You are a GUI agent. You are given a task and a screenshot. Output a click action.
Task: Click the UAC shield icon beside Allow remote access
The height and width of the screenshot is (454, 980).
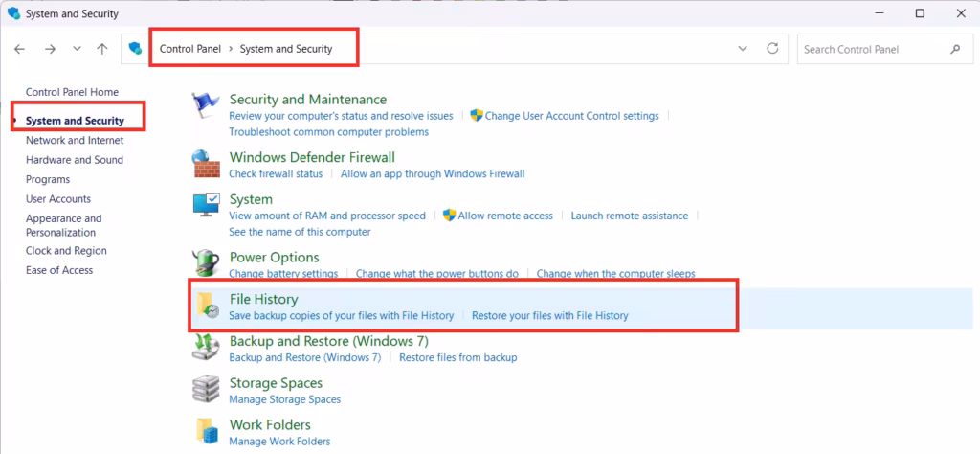[450, 216]
